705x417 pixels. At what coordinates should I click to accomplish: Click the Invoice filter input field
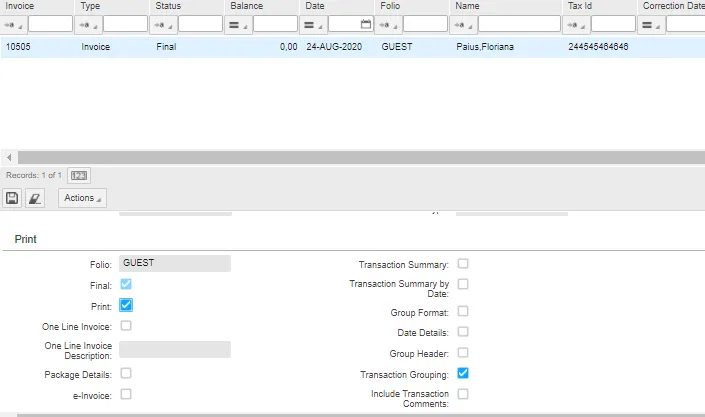tap(50, 24)
